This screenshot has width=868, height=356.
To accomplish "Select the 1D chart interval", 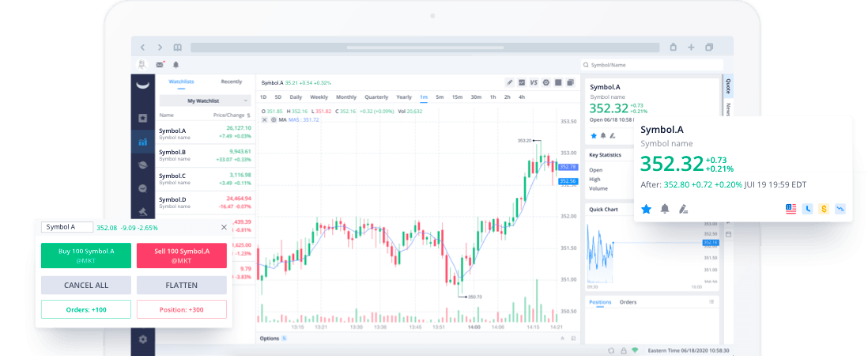I will click(x=263, y=97).
